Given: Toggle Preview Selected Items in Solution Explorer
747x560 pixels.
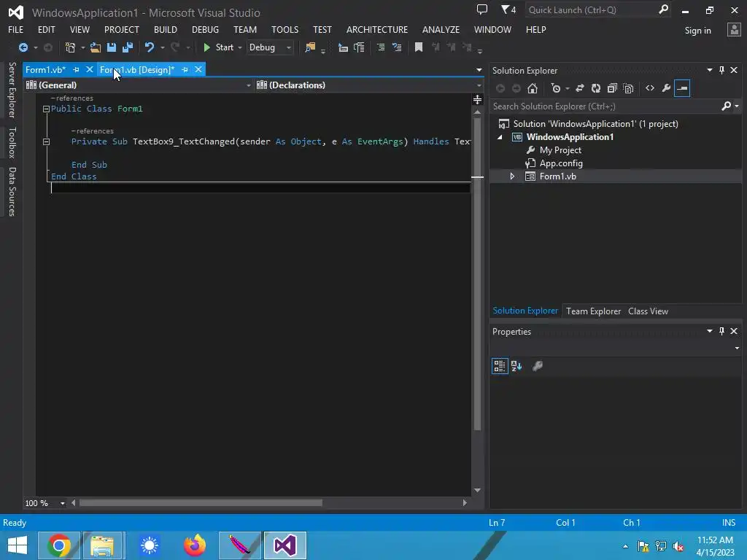Looking at the screenshot, I should [x=682, y=88].
